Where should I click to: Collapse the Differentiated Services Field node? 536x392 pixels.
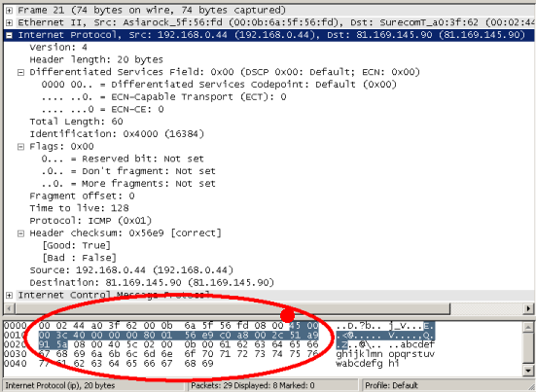[x=20, y=72]
